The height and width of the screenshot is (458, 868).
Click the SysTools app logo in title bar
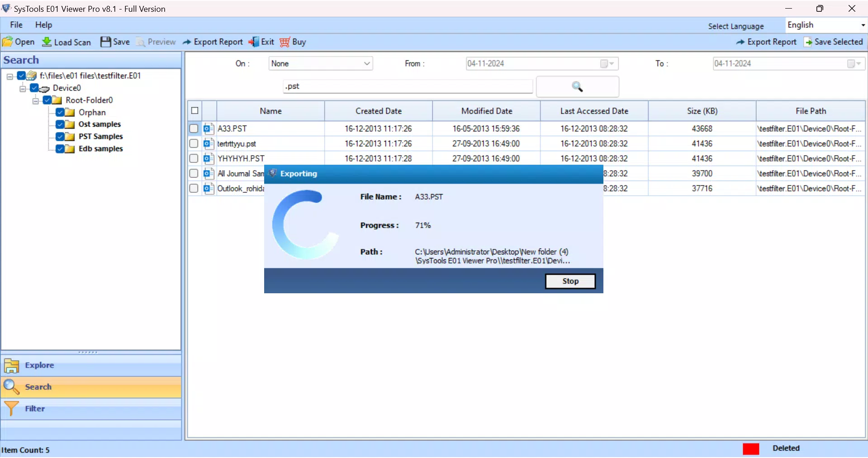pos(6,9)
